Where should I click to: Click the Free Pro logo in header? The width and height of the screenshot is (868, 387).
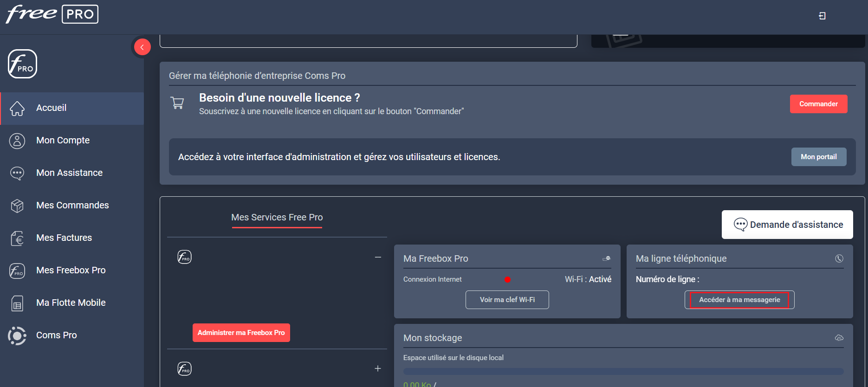(52, 14)
